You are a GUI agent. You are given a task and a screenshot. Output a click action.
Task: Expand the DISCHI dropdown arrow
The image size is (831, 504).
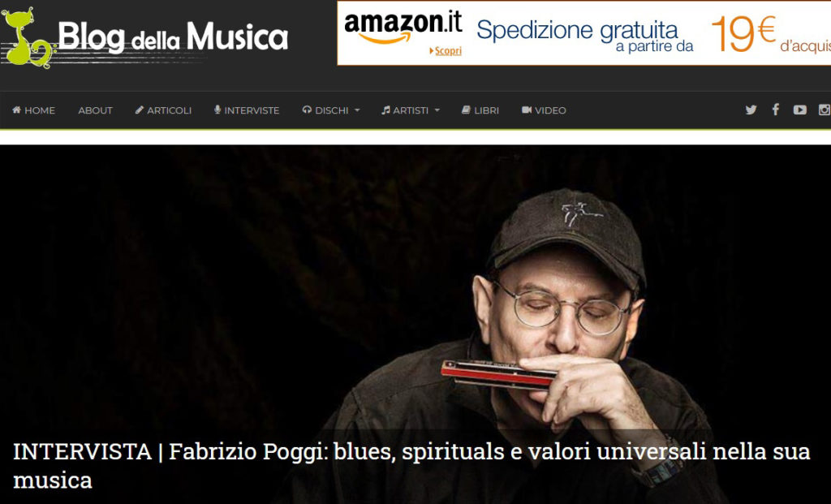coord(357,110)
